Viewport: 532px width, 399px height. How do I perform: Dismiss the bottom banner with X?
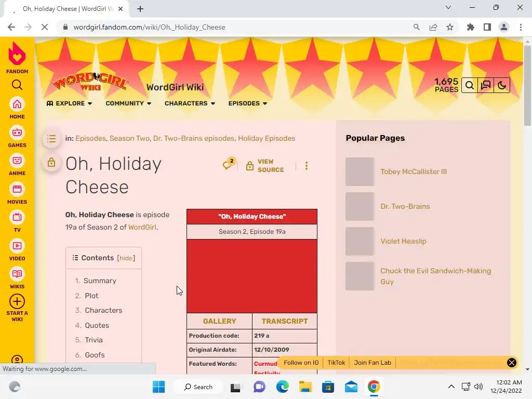pos(512,363)
